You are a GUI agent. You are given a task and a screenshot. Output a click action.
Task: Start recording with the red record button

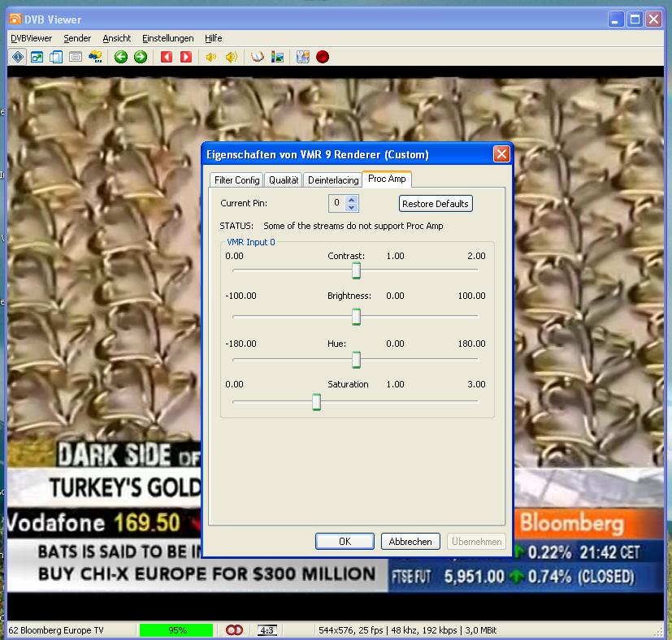point(323,57)
